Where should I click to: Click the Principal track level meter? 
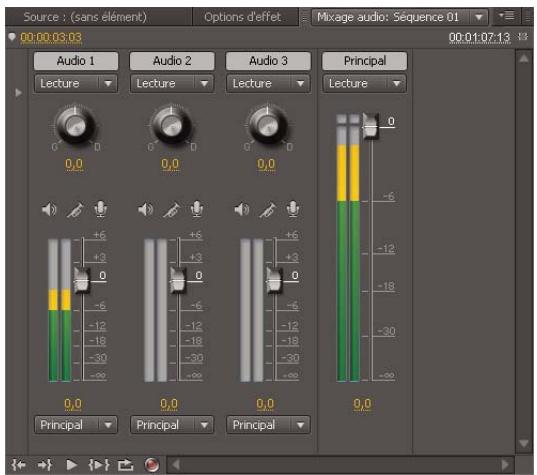click(x=348, y=248)
